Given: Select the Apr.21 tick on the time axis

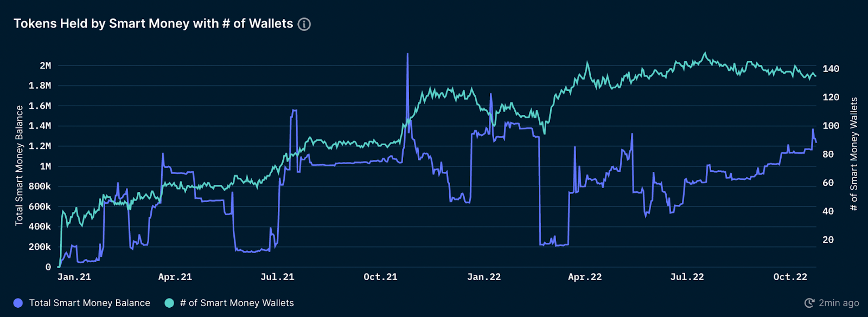Looking at the screenshot, I should [175, 277].
